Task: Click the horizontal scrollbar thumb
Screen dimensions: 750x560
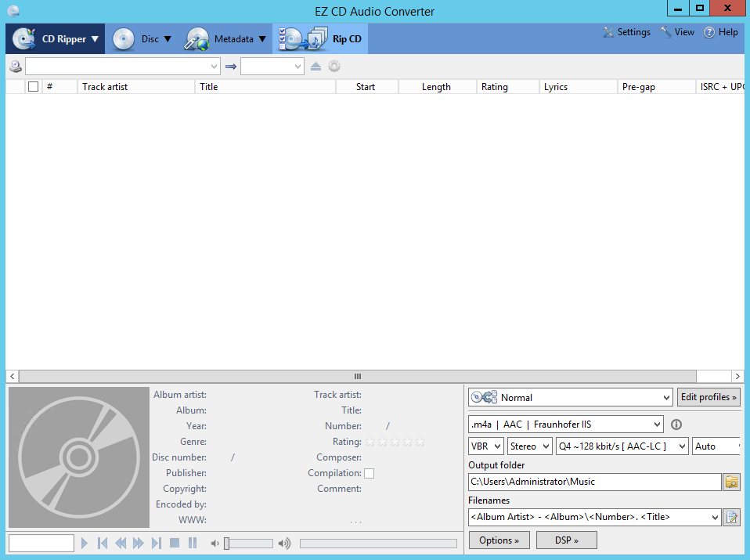Action: [x=357, y=376]
